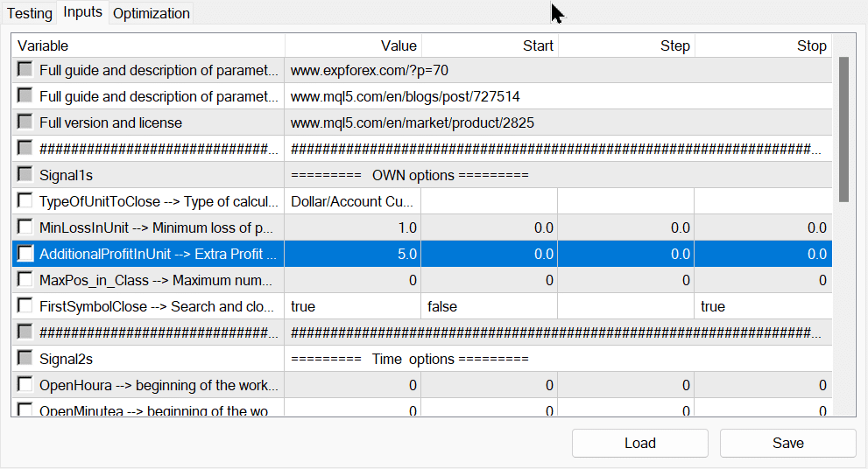This screenshot has height=469, width=868.
Task: Click the Load button
Action: click(x=639, y=443)
